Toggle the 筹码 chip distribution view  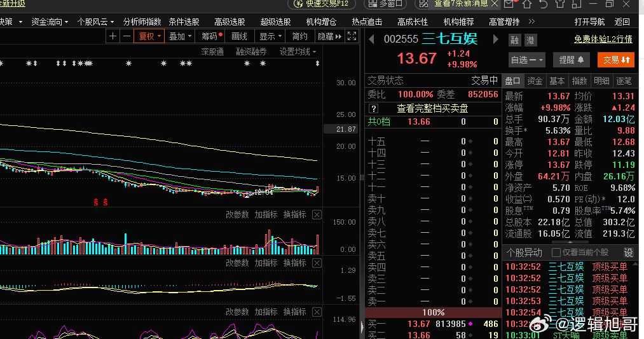pyautogui.click(x=211, y=36)
